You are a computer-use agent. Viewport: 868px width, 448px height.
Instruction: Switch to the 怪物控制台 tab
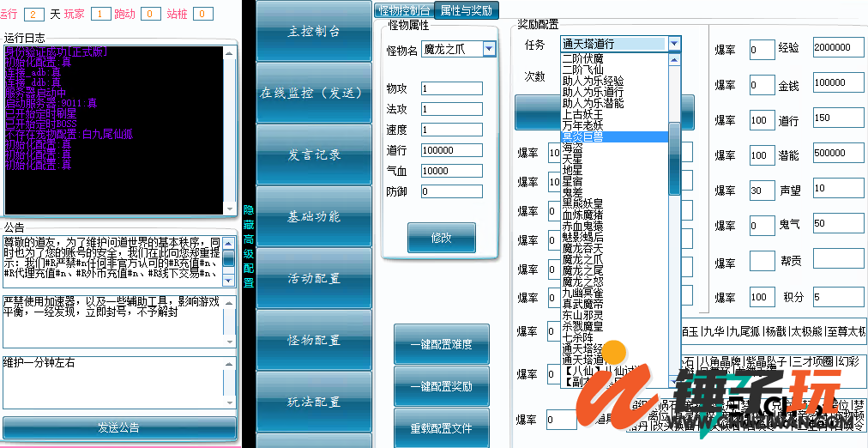point(404,10)
